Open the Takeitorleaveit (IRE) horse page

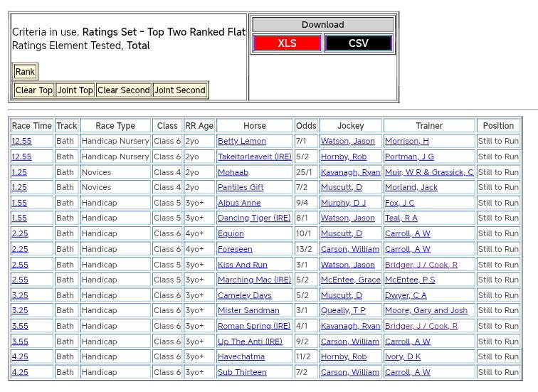coord(254,157)
